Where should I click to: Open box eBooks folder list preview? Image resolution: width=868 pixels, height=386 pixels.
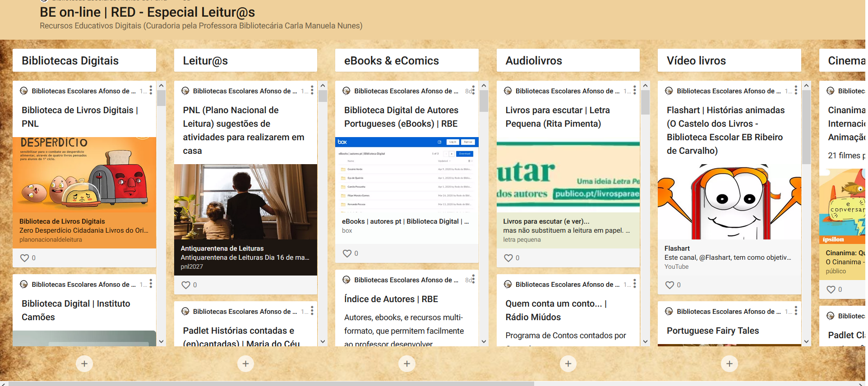pyautogui.click(x=407, y=175)
